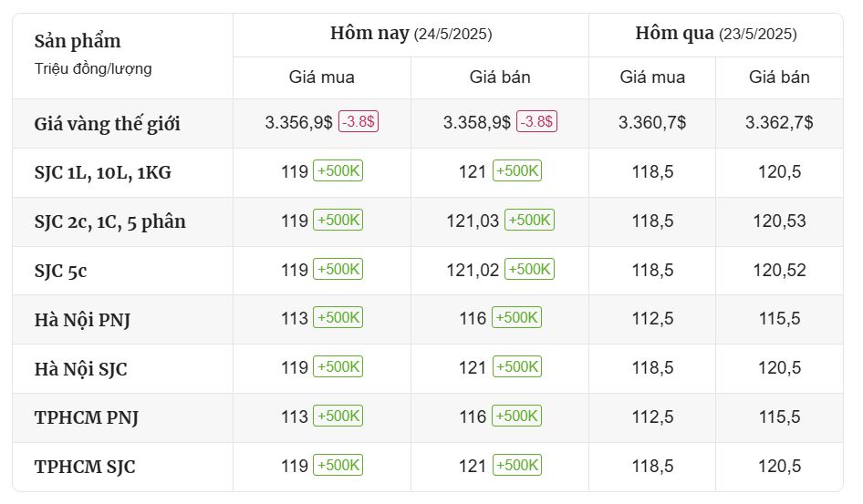
Task: Select the 'Giá vàng thế giới' row label
Action: coord(108,124)
